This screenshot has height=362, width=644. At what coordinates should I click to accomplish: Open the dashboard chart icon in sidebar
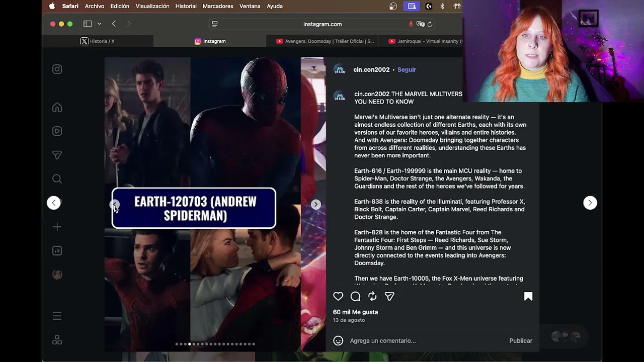pos(57,250)
